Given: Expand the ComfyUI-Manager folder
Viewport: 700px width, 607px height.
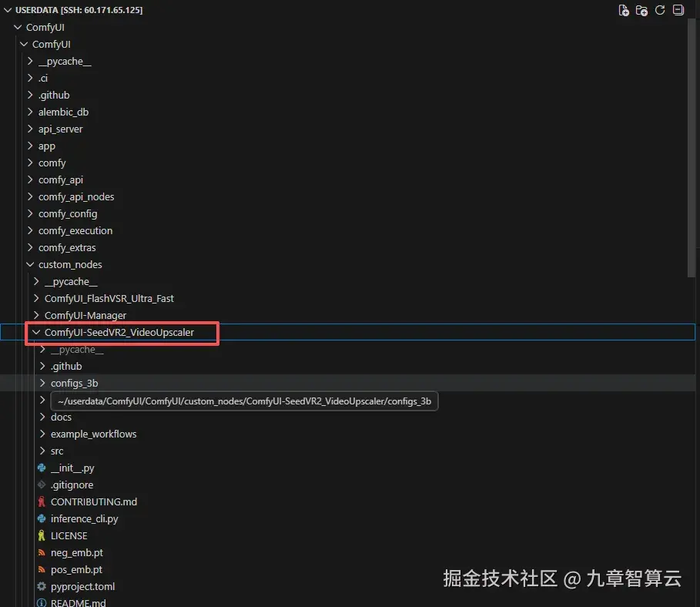Looking at the screenshot, I should point(36,315).
